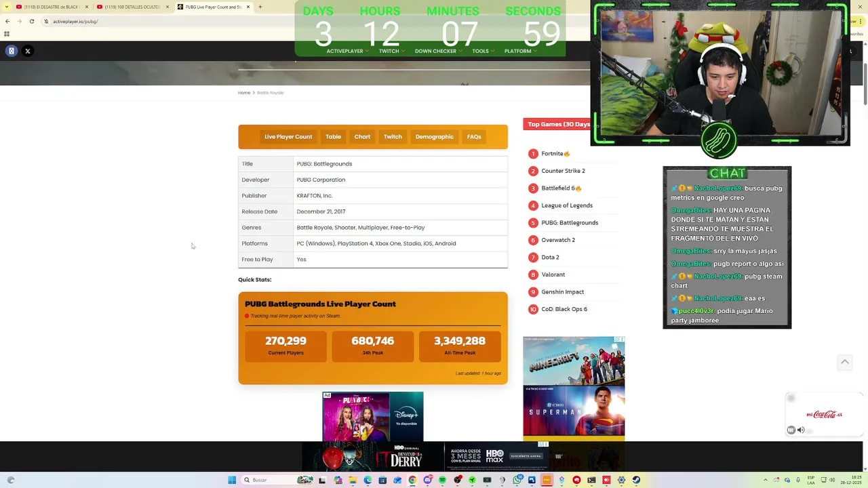
Task: Click the 680,746 24h Peak stat
Action: click(373, 346)
